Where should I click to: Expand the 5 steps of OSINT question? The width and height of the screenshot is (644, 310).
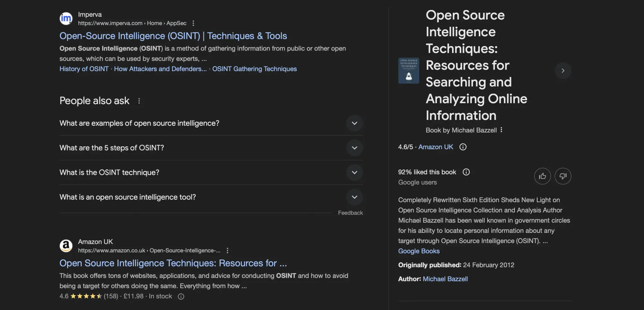pyautogui.click(x=211, y=148)
